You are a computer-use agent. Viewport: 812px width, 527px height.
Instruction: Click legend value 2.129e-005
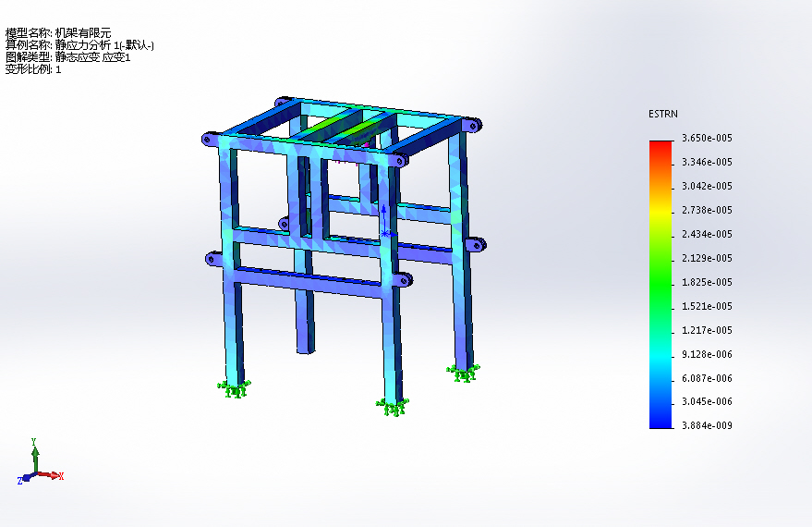[707, 258]
